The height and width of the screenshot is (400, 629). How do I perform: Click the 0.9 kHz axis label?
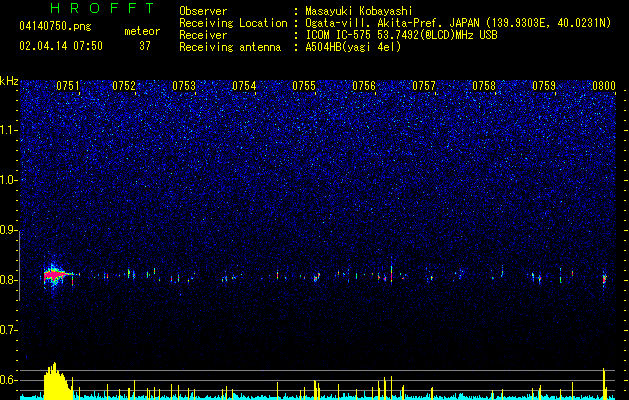click(x=9, y=230)
